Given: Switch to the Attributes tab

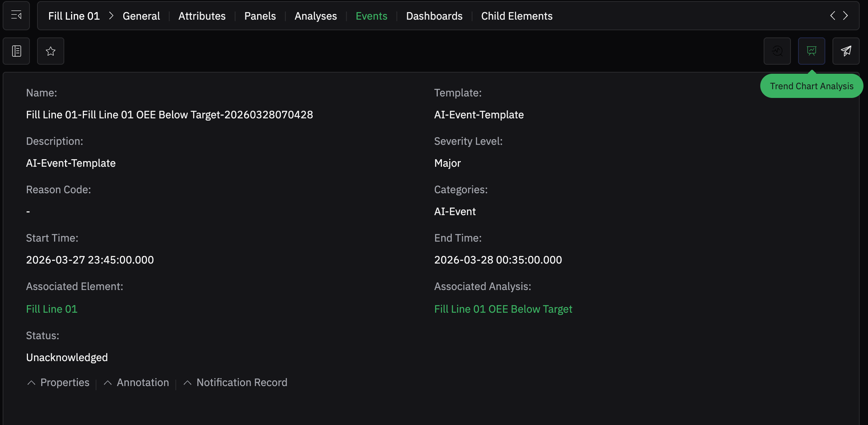Looking at the screenshot, I should point(202,16).
